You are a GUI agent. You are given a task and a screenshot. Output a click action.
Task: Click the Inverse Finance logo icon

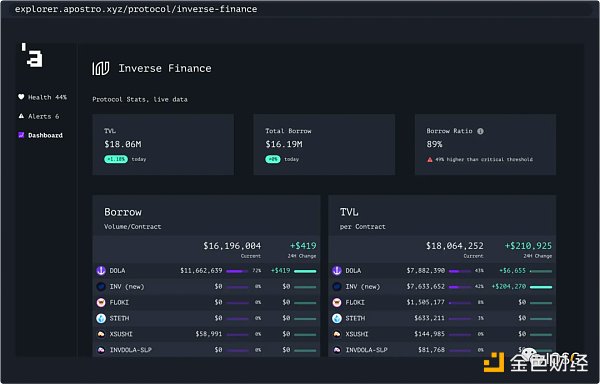coord(101,68)
